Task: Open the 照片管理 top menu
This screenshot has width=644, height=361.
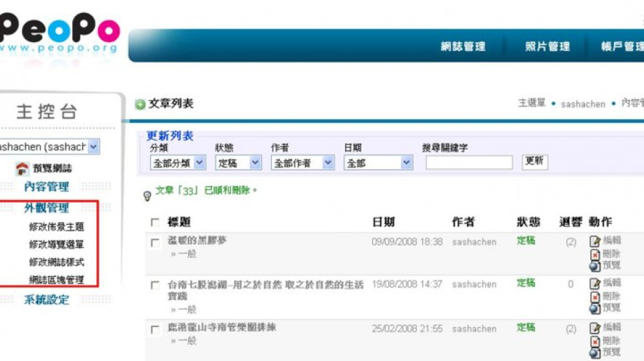Action: (548, 47)
